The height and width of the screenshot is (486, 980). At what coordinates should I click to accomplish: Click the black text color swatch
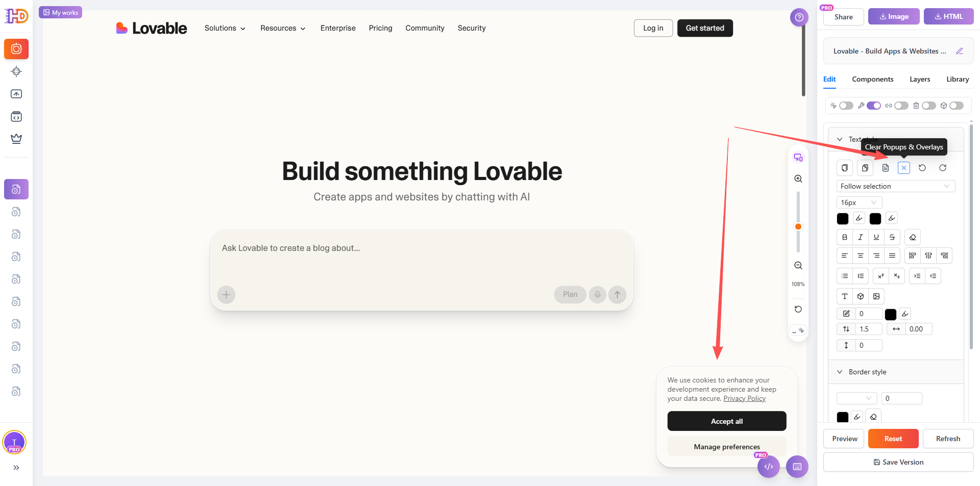(x=843, y=218)
